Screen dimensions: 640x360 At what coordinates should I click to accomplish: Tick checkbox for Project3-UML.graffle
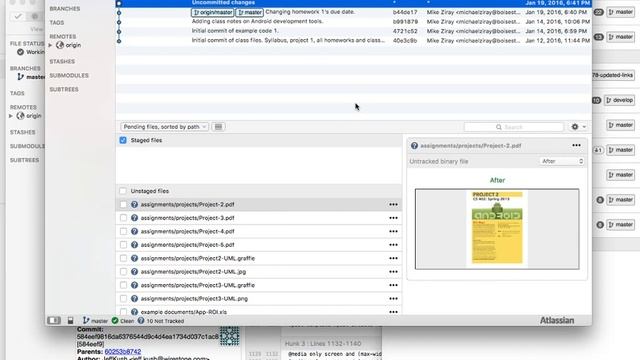pos(123,285)
